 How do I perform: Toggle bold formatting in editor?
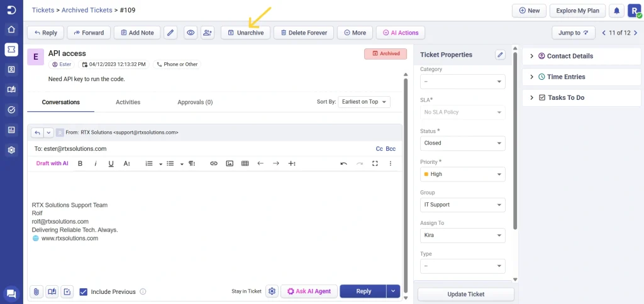click(80, 163)
